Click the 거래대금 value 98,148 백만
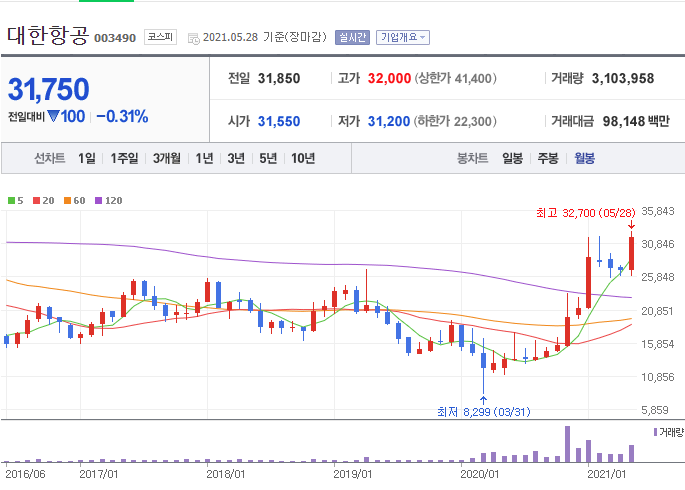Image resolution: width=685 pixels, height=490 pixels. click(x=636, y=121)
